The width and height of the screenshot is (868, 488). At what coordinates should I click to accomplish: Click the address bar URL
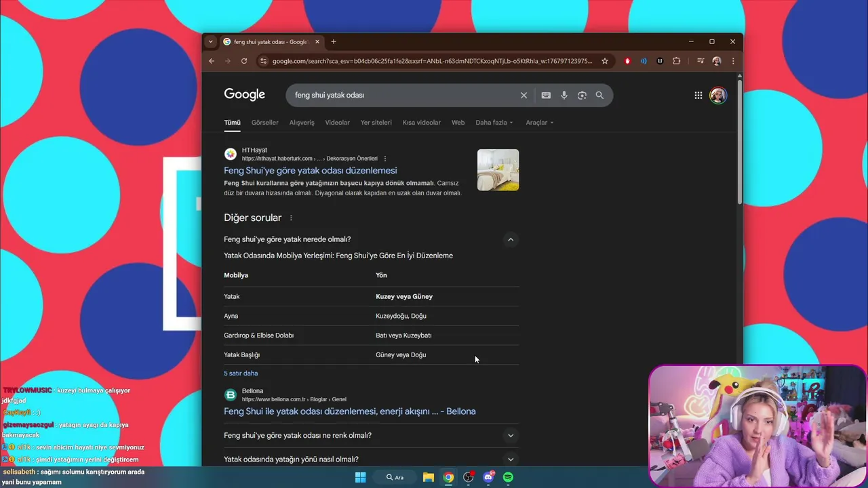coord(432,61)
